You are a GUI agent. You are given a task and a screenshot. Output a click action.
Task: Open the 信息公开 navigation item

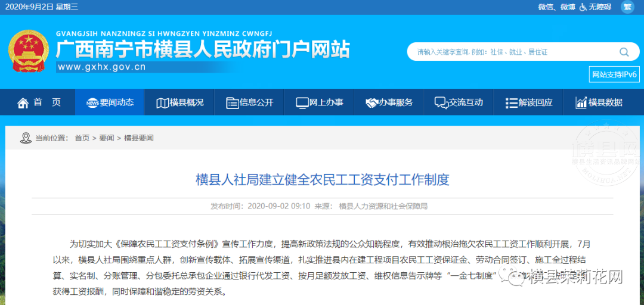[249, 102]
